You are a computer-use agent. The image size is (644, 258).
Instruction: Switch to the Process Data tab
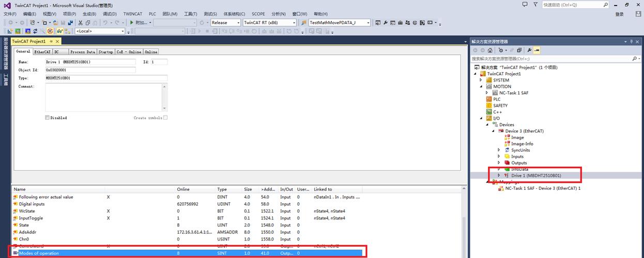pyautogui.click(x=83, y=52)
